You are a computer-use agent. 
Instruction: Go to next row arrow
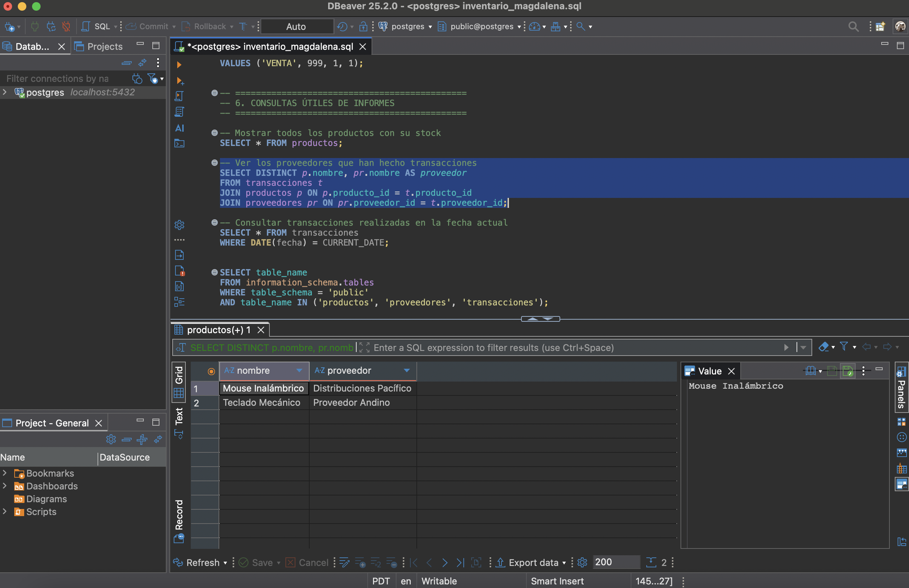pos(445,562)
